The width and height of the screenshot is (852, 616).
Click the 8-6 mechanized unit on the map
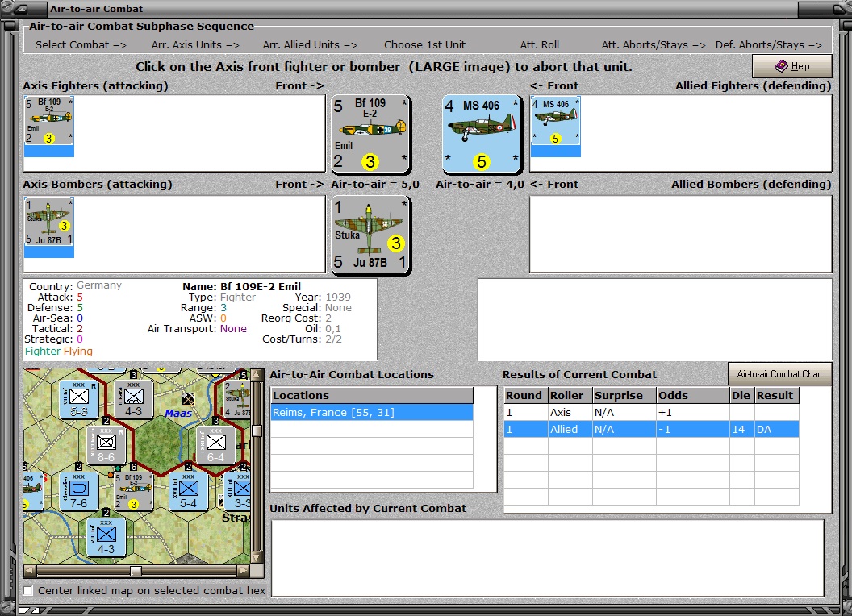(106, 445)
